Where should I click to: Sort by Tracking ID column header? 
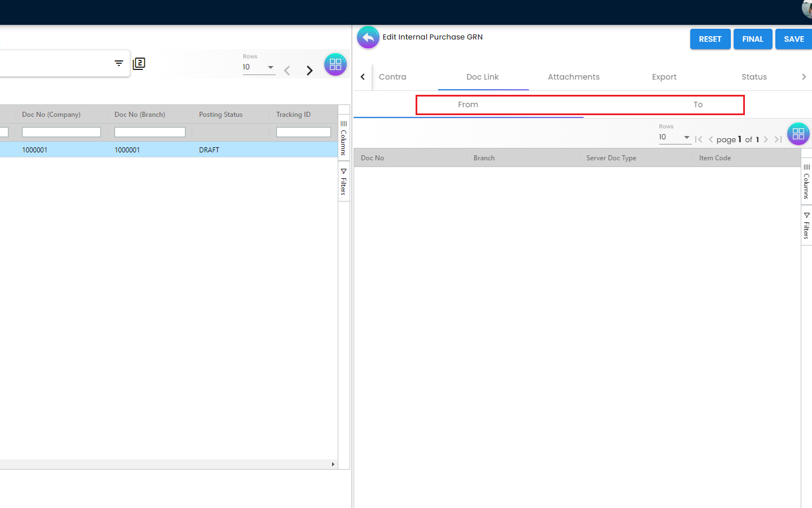click(293, 115)
